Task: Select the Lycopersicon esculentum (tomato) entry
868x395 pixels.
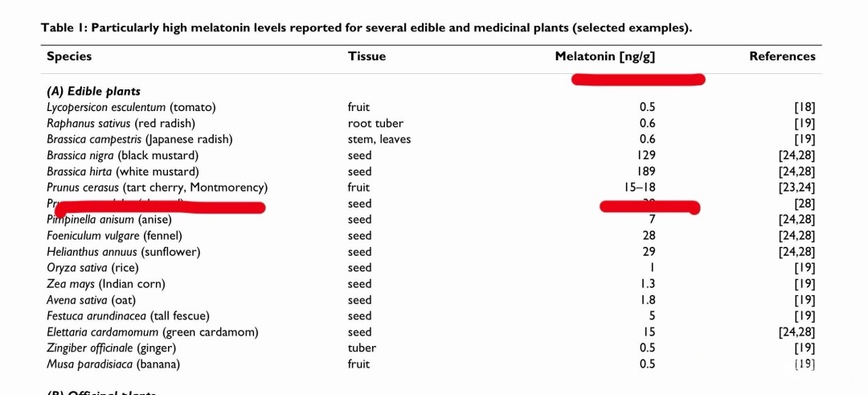Action: click(x=131, y=107)
